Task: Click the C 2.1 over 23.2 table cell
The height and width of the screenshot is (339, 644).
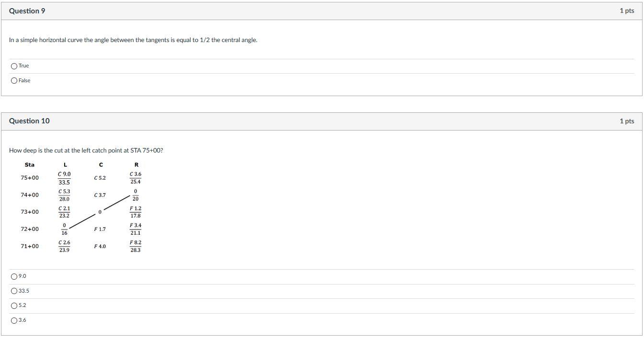Action: (x=64, y=212)
